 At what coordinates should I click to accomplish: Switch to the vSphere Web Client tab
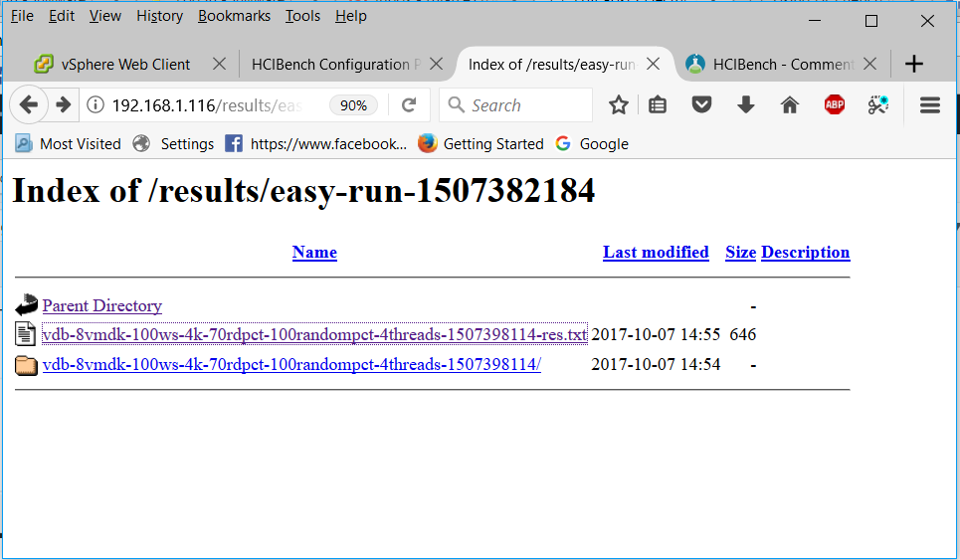pos(125,65)
